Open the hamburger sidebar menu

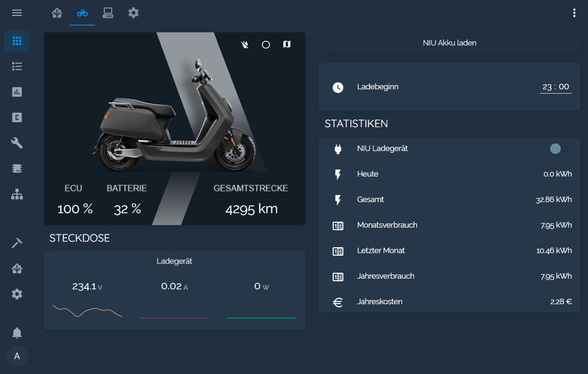[x=17, y=13]
